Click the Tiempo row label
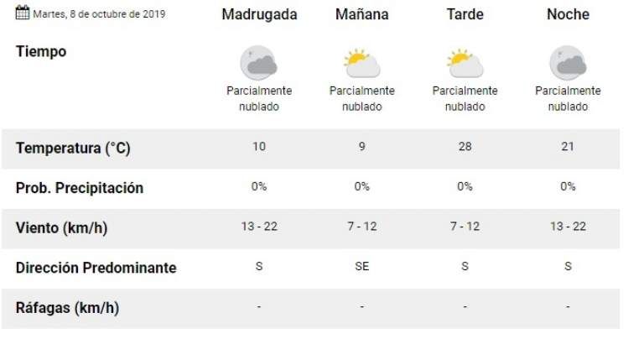644x339 pixels. click(x=40, y=51)
